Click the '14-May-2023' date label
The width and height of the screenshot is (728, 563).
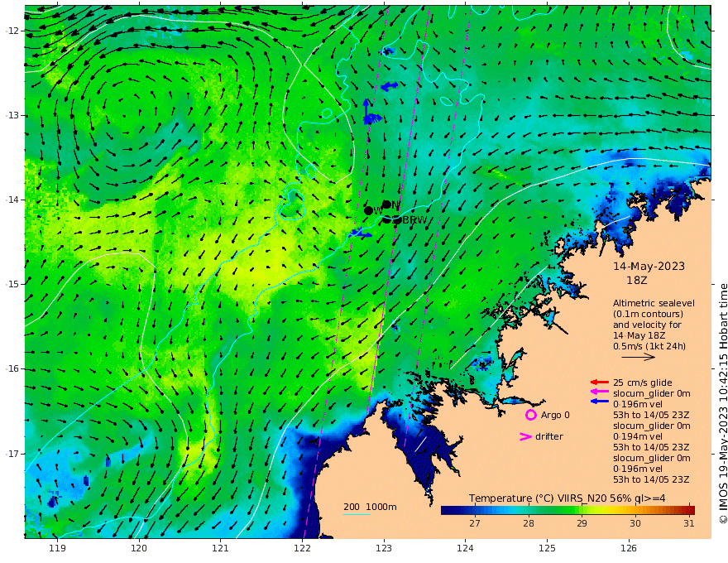pyautogui.click(x=649, y=266)
